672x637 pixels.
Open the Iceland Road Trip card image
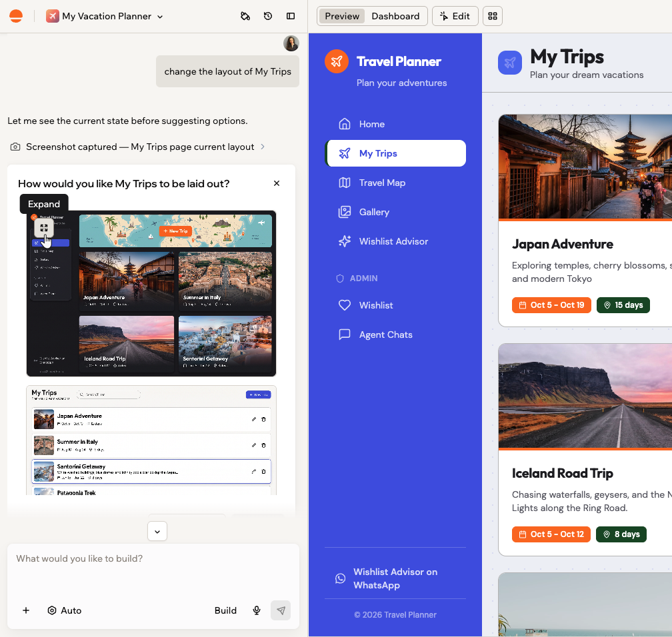585,396
